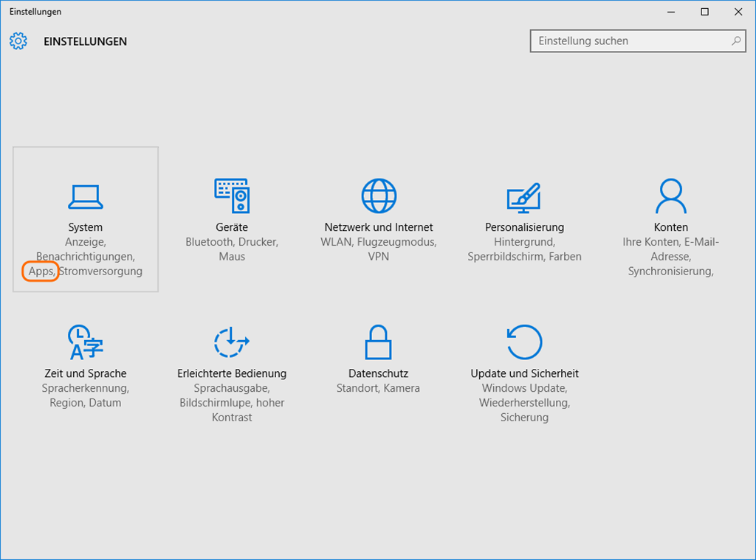Open the Geräte devices icon
The image size is (756, 560).
click(x=232, y=196)
